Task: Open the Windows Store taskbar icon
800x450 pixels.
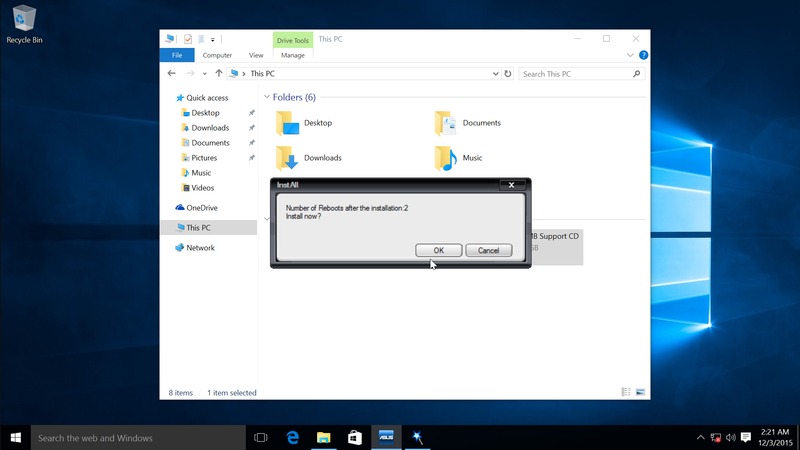Action: tap(354, 437)
